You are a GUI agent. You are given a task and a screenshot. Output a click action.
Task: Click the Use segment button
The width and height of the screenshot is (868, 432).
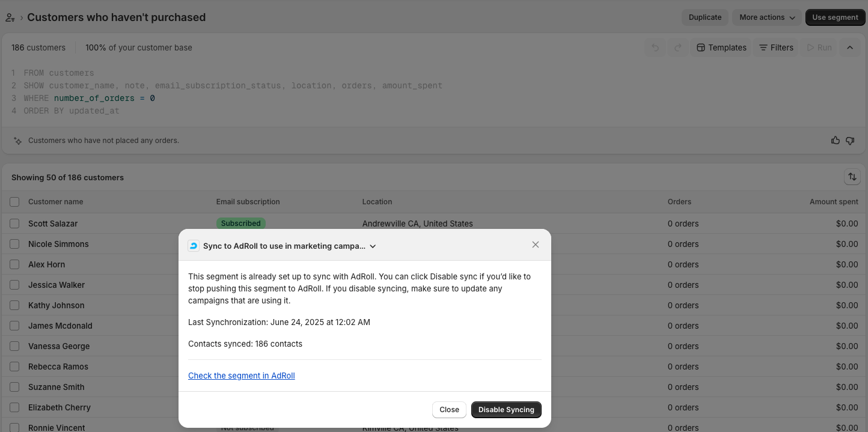point(835,17)
